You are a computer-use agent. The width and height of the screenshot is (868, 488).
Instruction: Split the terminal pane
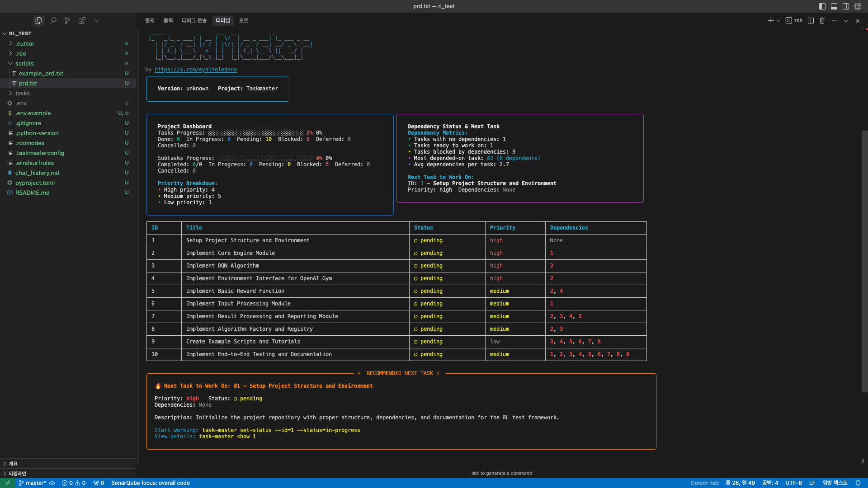[811, 20]
